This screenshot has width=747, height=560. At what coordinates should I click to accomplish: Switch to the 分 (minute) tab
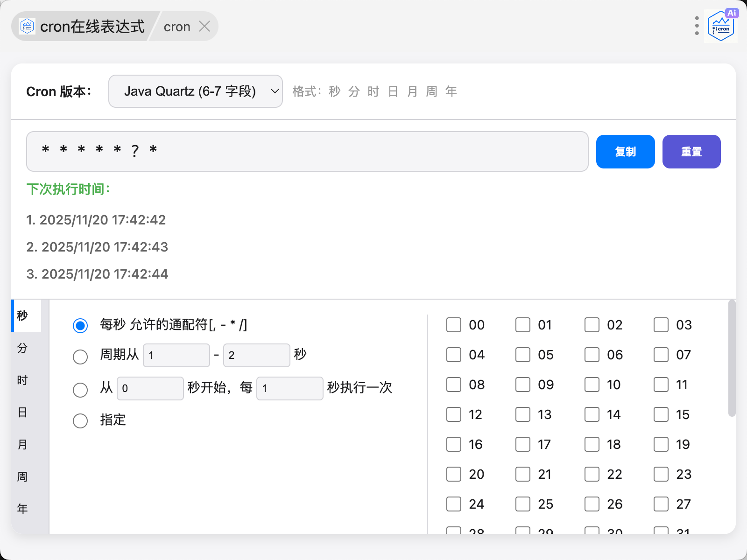coord(22,348)
